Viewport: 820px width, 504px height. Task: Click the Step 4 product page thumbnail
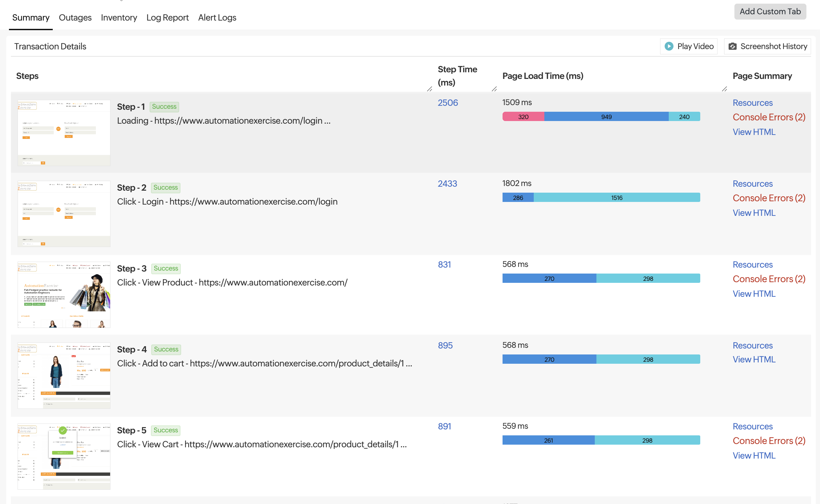point(63,375)
